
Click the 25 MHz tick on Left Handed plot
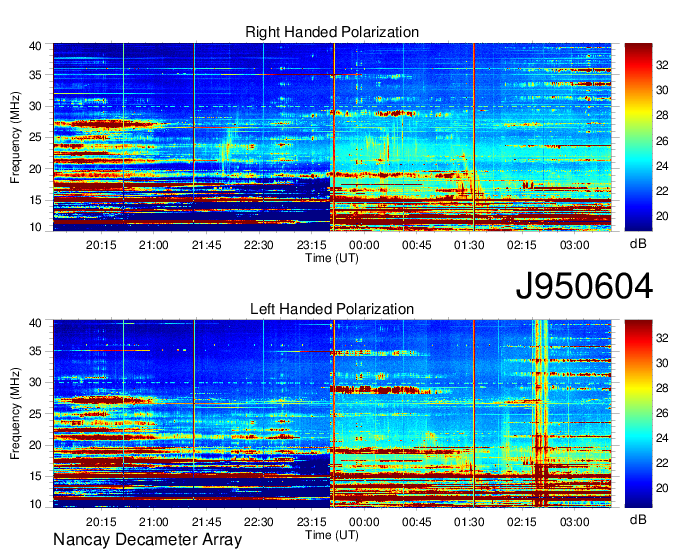click(36, 414)
